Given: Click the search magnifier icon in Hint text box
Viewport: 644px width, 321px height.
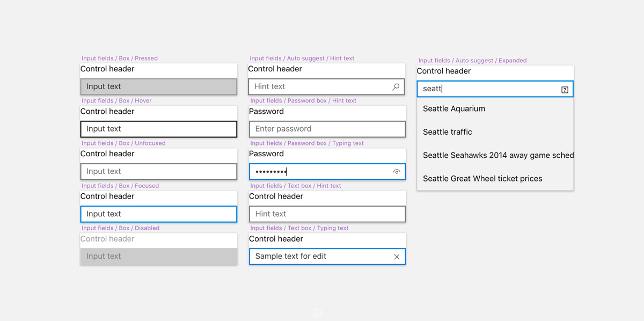Looking at the screenshot, I should [x=396, y=86].
